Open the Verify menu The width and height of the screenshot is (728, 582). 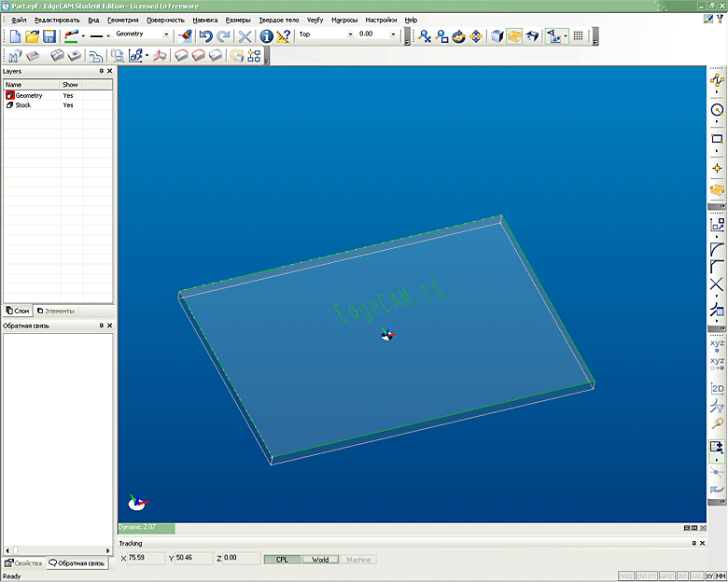coord(315,20)
